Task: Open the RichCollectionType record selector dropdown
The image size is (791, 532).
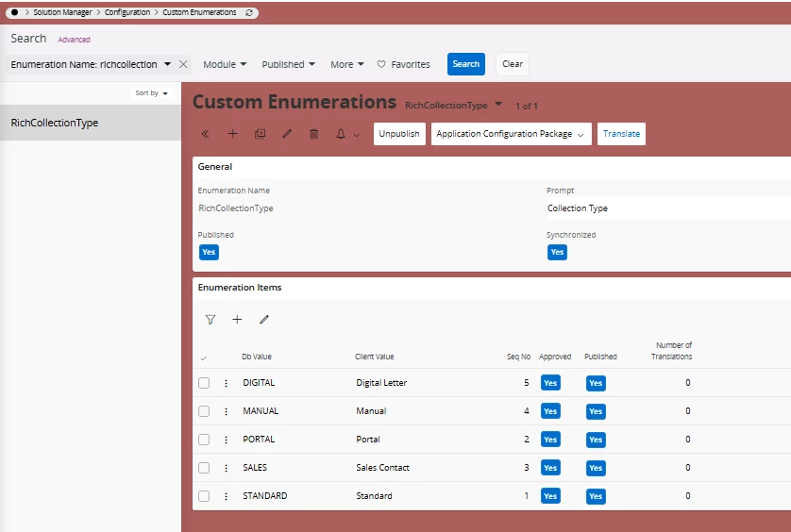Action: tap(498, 105)
